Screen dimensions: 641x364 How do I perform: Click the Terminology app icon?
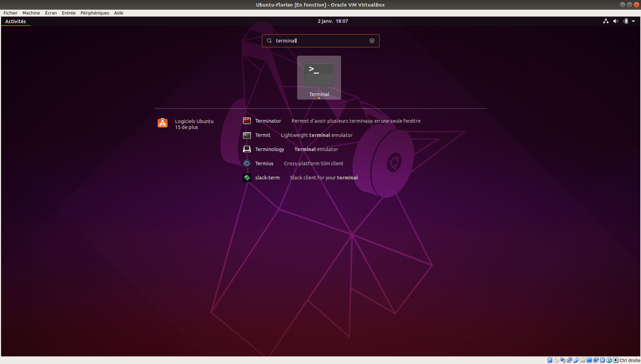pyautogui.click(x=247, y=149)
